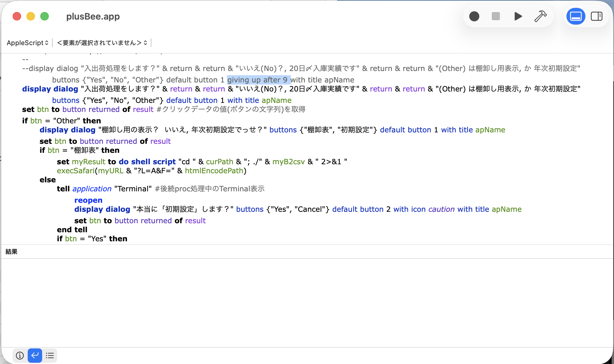Show the result reply pane
Image resolution: width=614 pixels, height=364 pixels.
click(x=35, y=356)
